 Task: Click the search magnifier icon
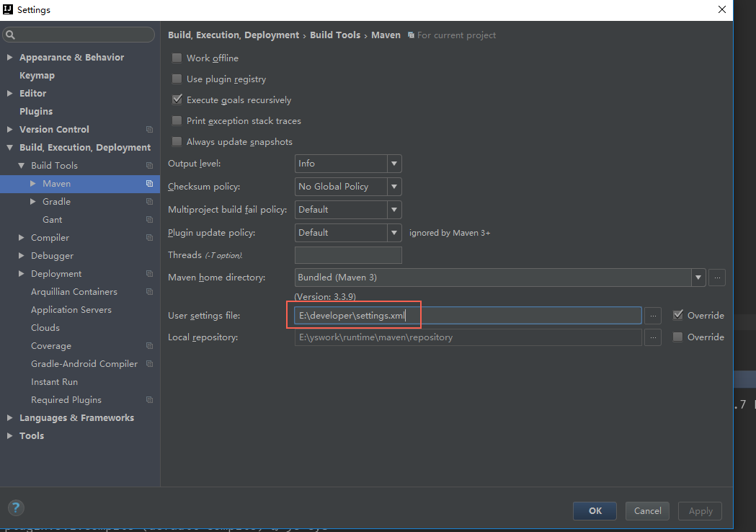click(10, 35)
